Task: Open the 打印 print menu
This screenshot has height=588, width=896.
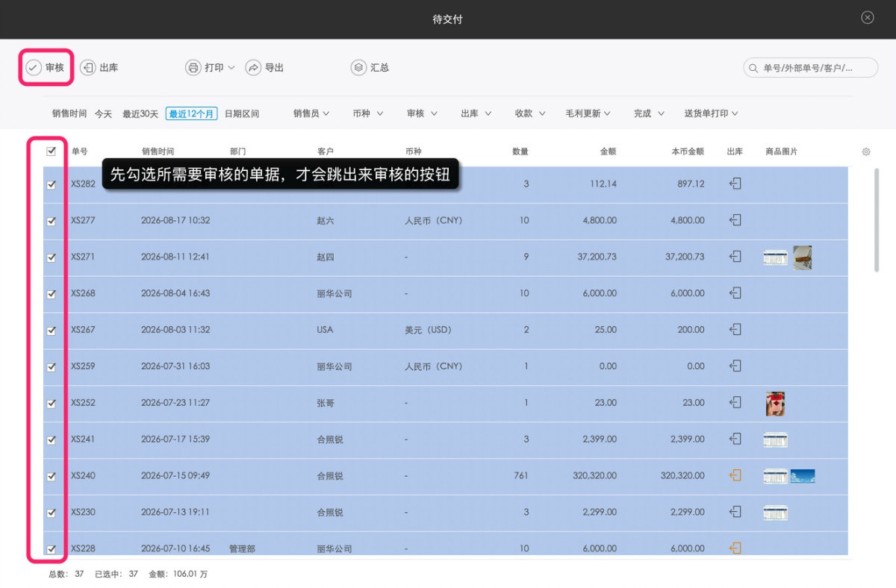Action: (x=211, y=68)
